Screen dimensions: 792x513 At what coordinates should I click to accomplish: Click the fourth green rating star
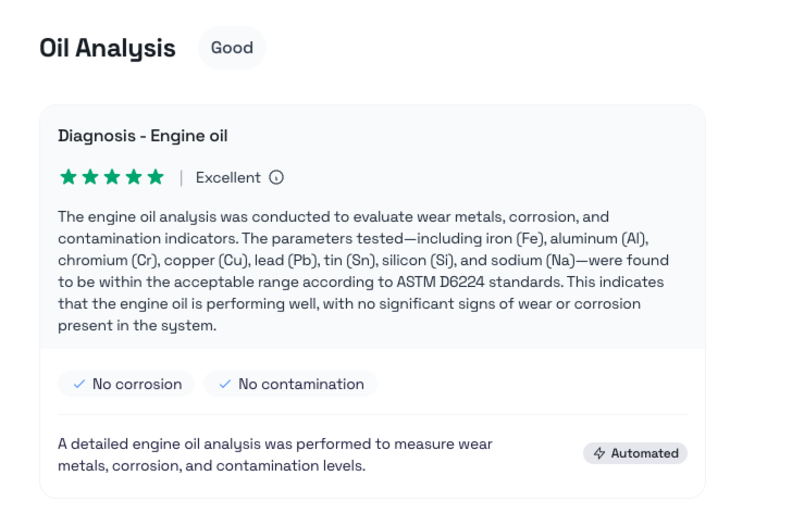click(134, 177)
